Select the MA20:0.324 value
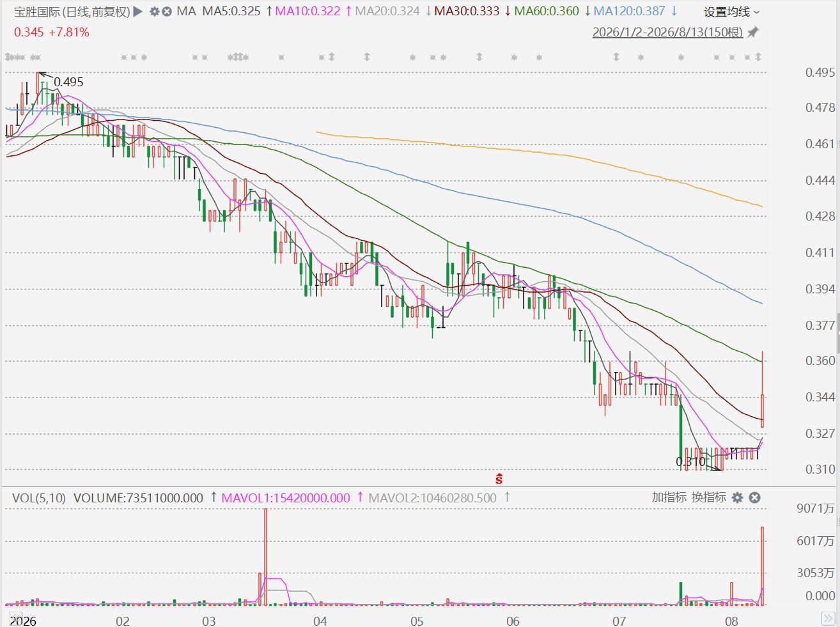Image resolution: width=840 pixels, height=627 pixels. click(387, 12)
